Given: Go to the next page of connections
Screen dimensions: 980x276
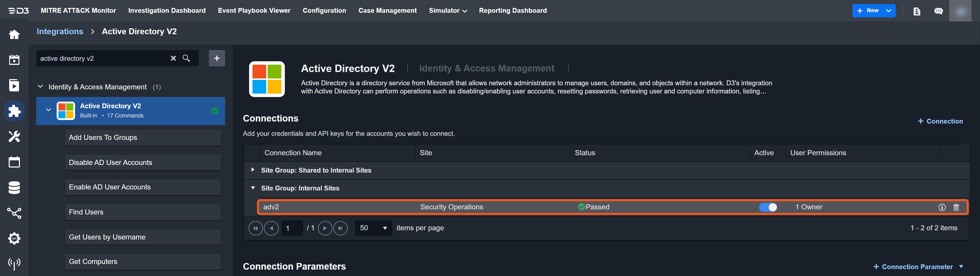Looking at the screenshot, I should pyautogui.click(x=325, y=228).
